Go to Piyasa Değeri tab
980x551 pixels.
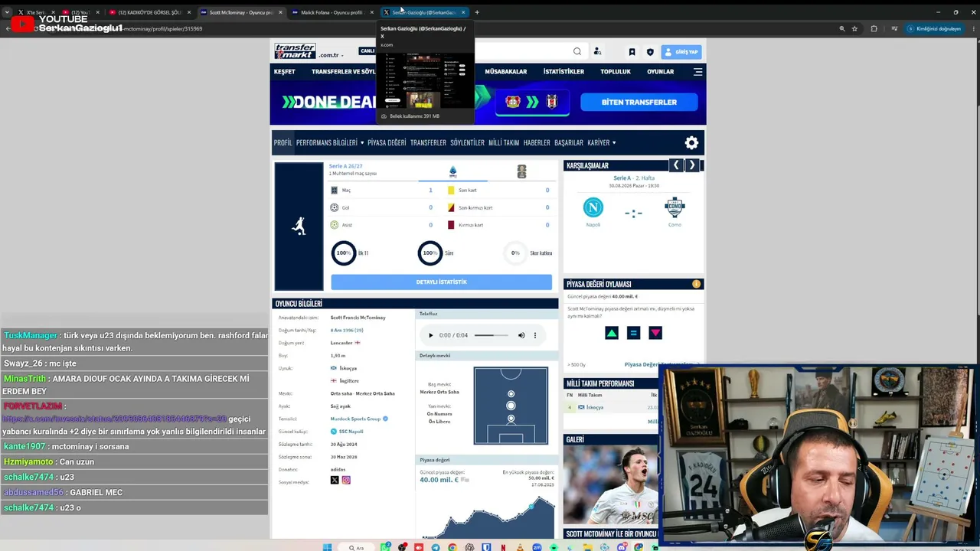point(387,143)
